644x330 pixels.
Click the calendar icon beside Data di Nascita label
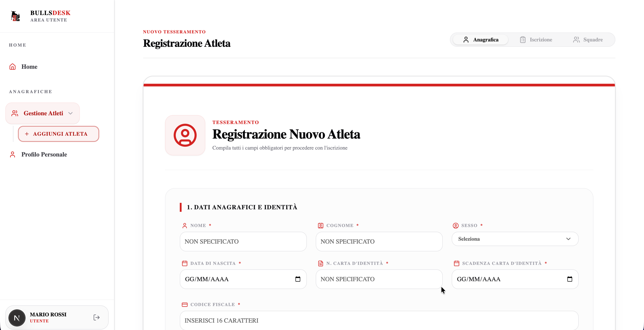184,264
